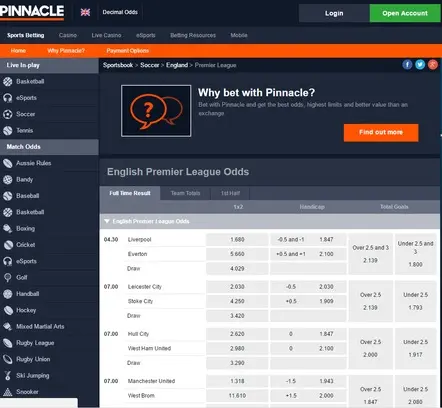Click the Soccer breadcrumb link

pos(150,65)
